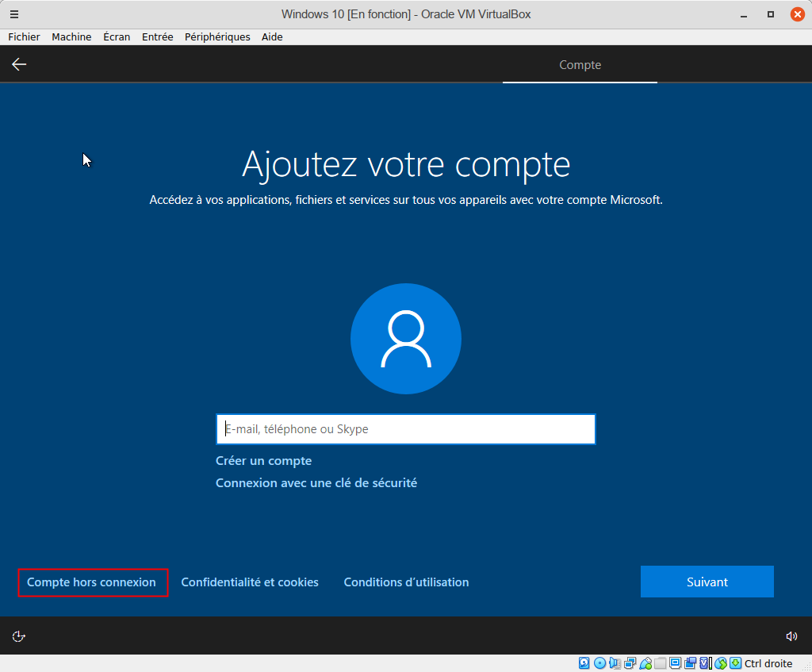Click the hard disk activity indicator
812x672 pixels.
click(x=584, y=663)
